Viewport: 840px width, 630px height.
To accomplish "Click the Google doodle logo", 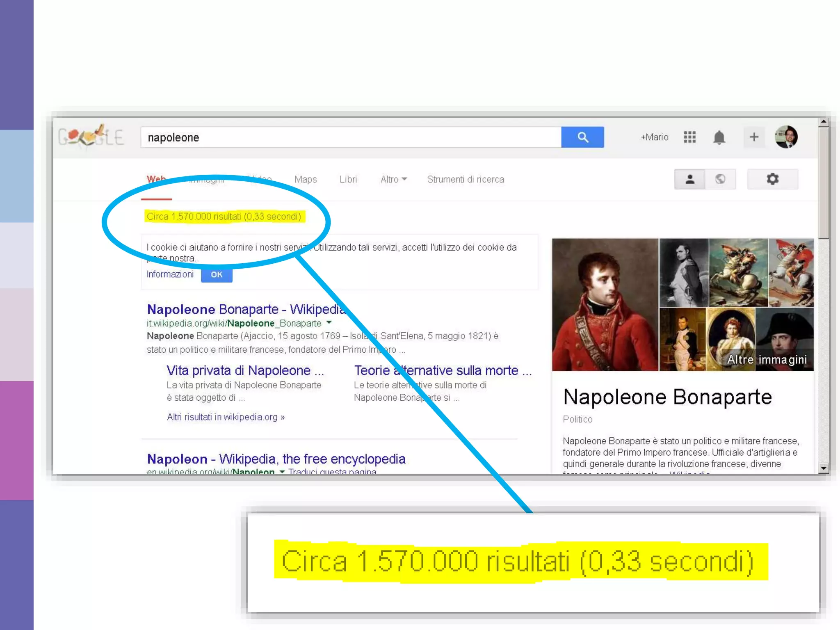I will click(91, 136).
